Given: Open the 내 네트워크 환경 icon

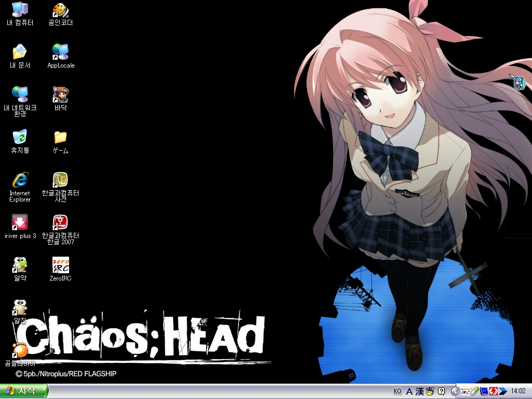Looking at the screenshot, I should pos(20,102).
